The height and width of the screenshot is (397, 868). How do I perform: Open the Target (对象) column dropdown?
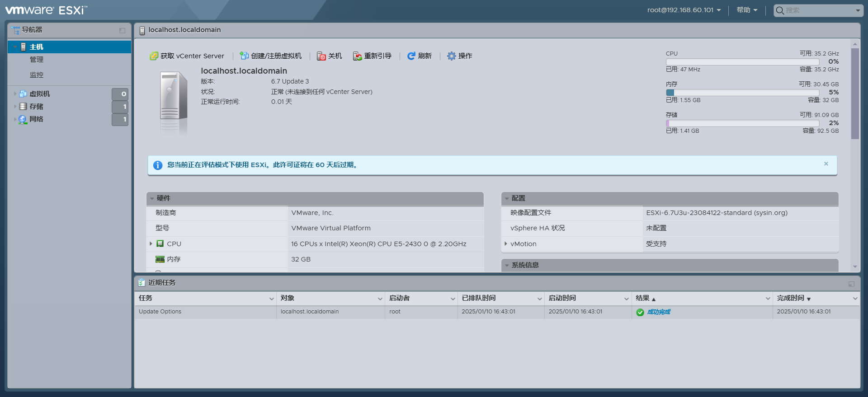[380, 299]
